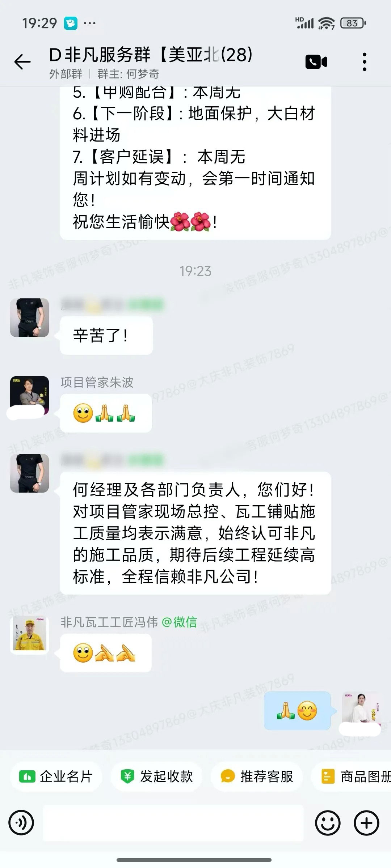Image resolution: width=391 pixels, height=868 pixels.
Task: View 非凡瓦工工匠冯伟's avatar profile
Action: coord(29,635)
